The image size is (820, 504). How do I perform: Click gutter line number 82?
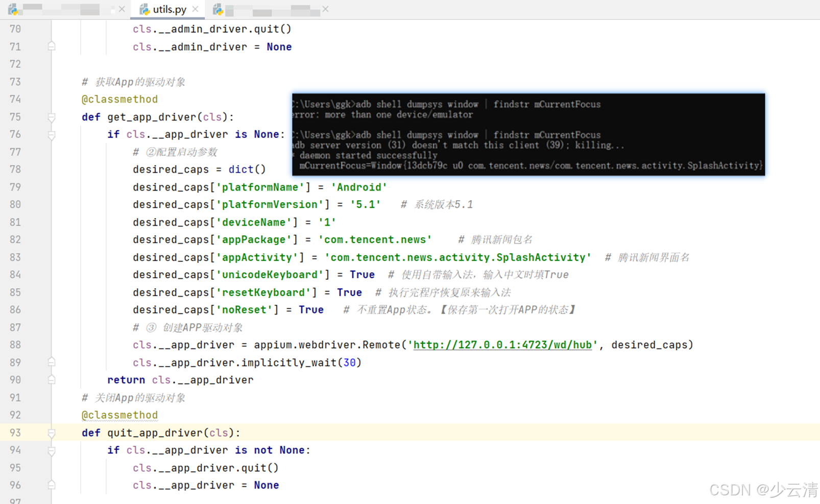pos(15,239)
